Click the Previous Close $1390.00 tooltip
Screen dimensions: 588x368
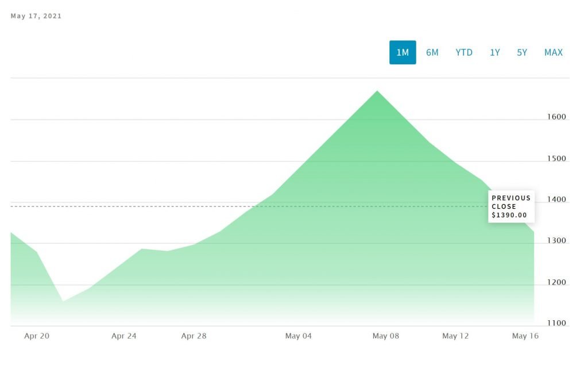point(511,206)
